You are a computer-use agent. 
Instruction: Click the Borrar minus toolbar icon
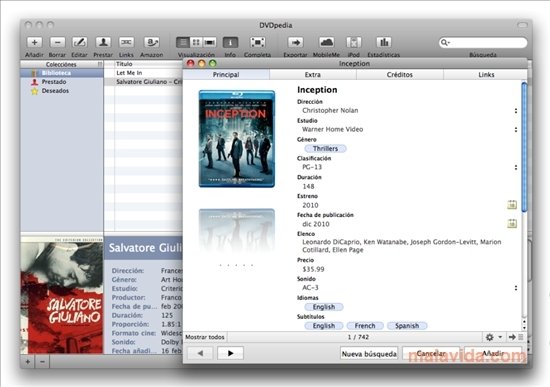tap(57, 43)
